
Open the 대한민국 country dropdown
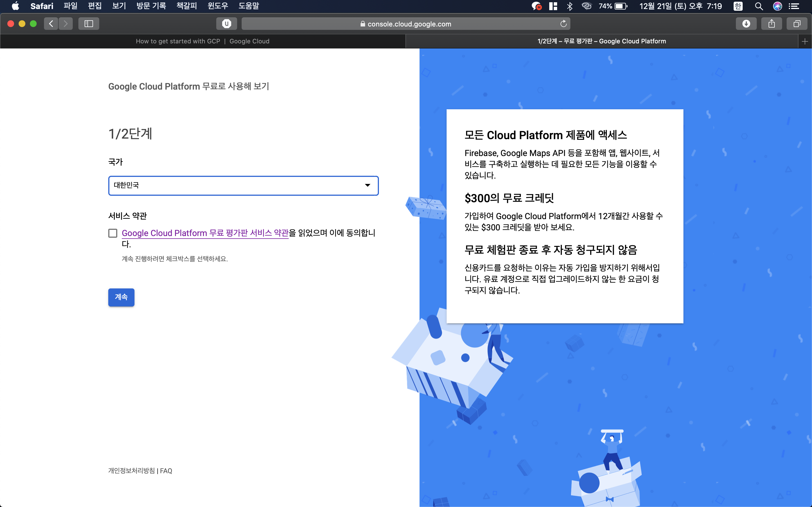[x=243, y=185]
